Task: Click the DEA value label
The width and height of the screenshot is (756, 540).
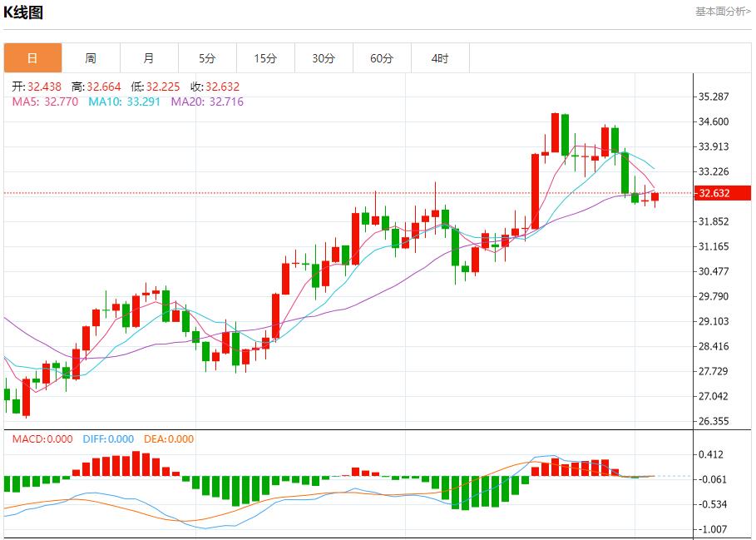Action: tap(169, 439)
